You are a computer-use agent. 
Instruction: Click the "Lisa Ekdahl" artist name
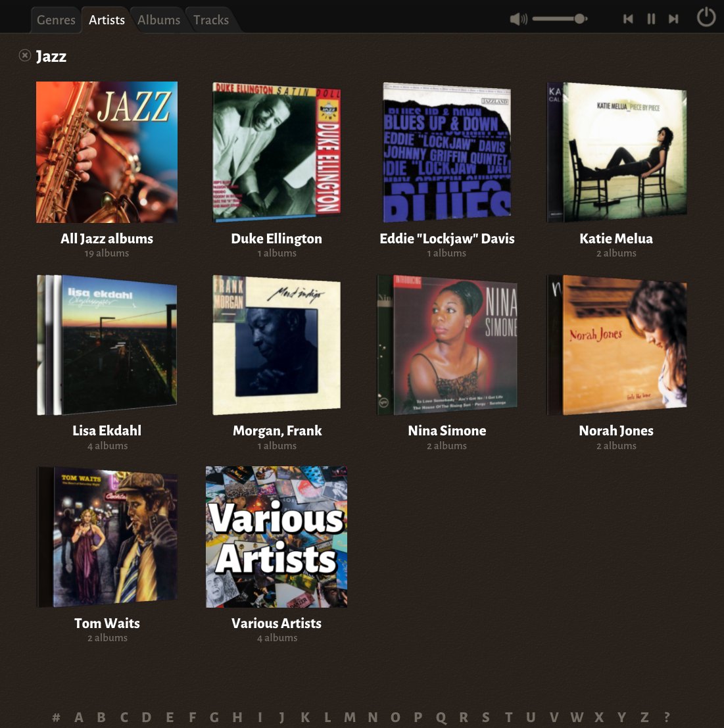[107, 431]
